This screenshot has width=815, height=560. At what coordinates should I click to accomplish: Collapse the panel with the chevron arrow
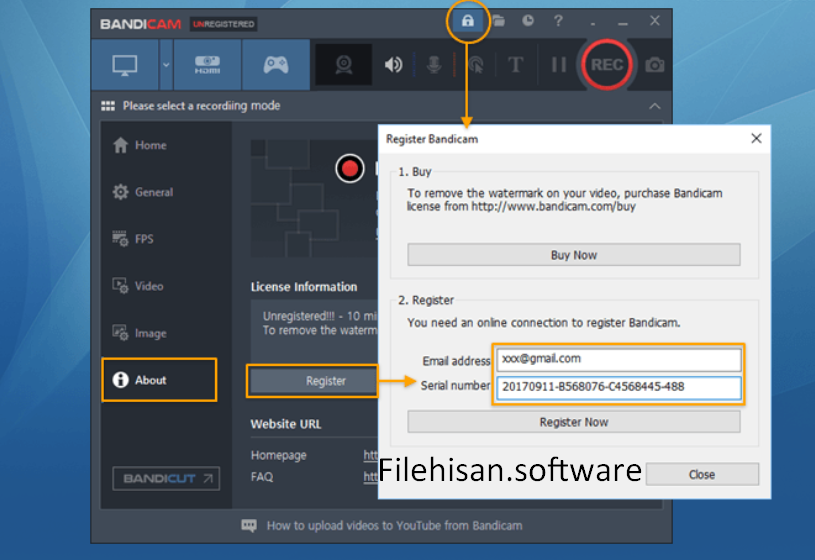[x=655, y=106]
